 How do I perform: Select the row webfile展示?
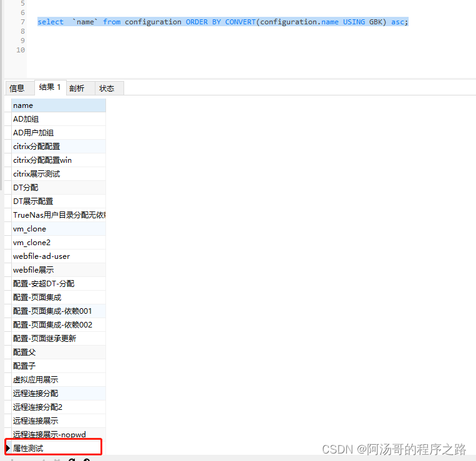pyautogui.click(x=59, y=270)
